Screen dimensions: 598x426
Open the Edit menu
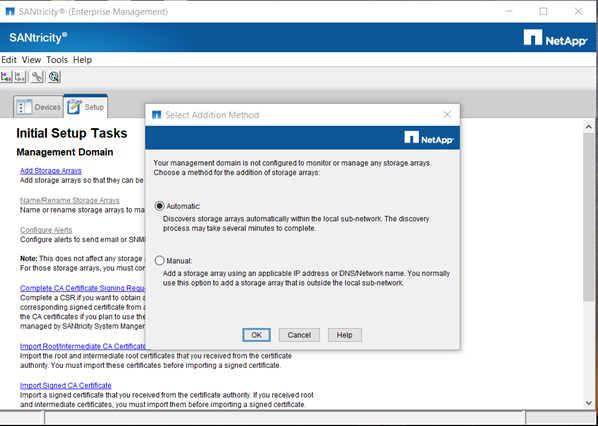[x=9, y=60]
